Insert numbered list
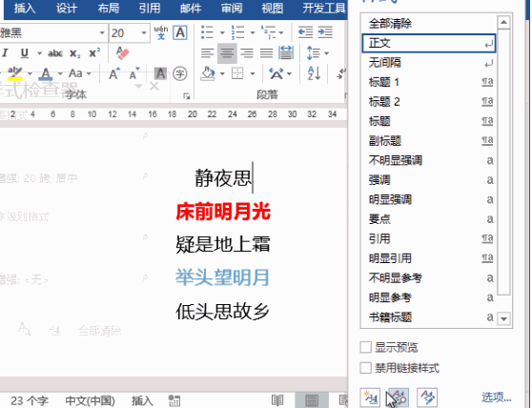532x408 pixels. (237, 32)
